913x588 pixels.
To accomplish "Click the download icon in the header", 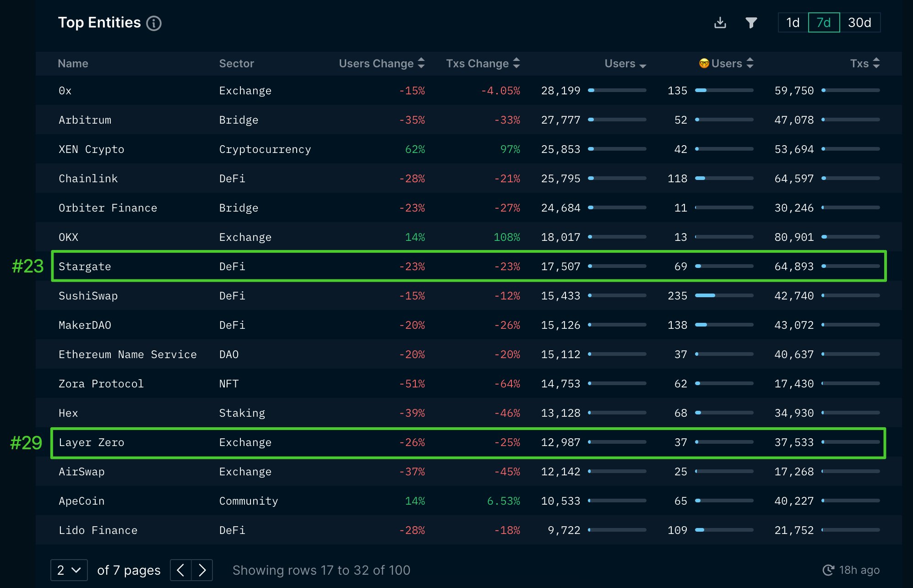I will (x=720, y=22).
